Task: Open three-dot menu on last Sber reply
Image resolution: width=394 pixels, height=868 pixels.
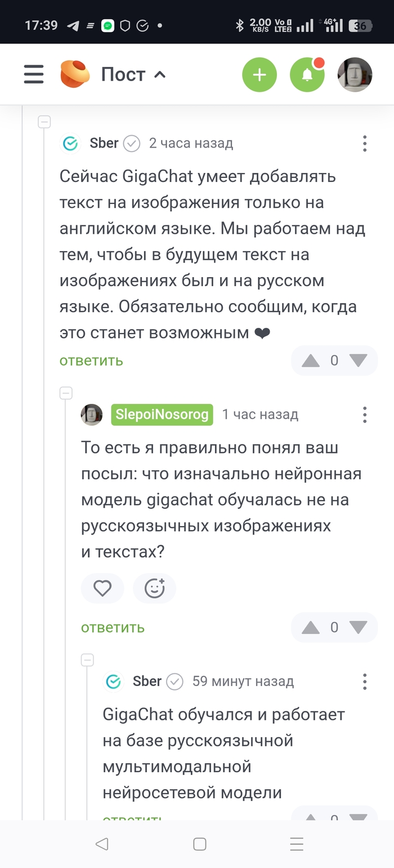Action: click(x=365, y=682)
